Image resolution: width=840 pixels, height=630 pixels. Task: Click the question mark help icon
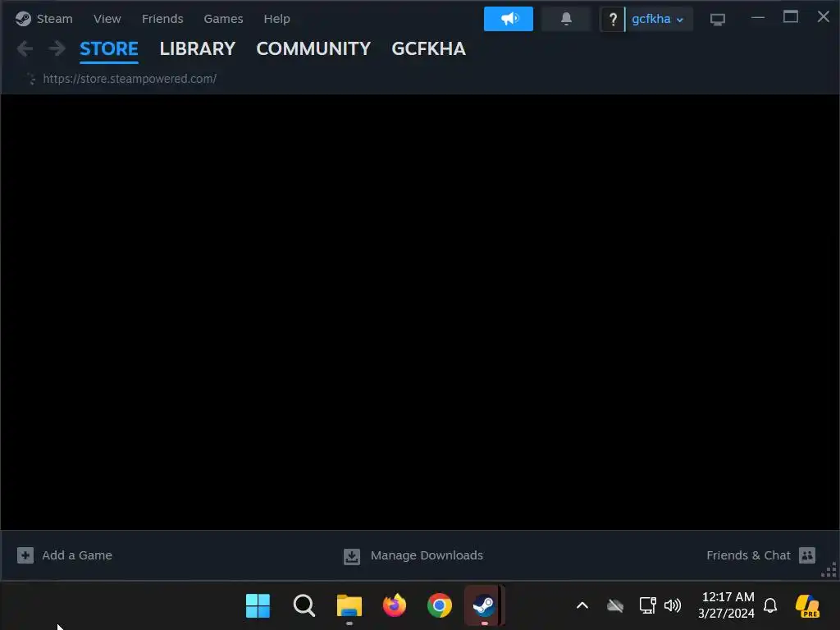click(613, 20)
